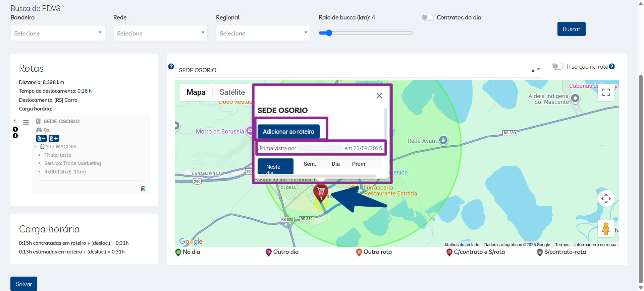644x291 pixels.
Task: Click Adicionar ao roteiro in popup
Action: (x=288, y=132)
